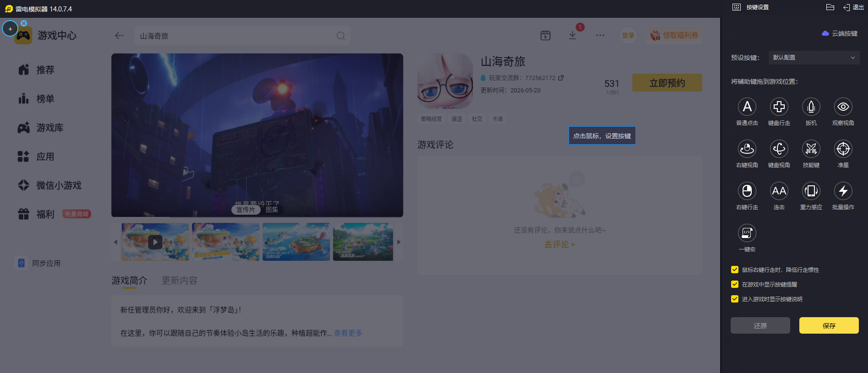Select the 右键行走 mouse icon

pos(747,191)
